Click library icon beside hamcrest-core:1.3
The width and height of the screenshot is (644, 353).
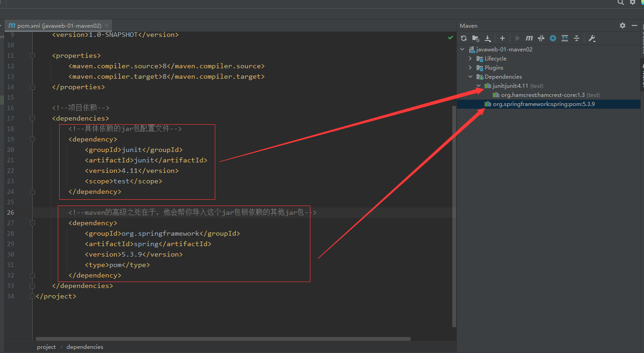tap(496, 95)
